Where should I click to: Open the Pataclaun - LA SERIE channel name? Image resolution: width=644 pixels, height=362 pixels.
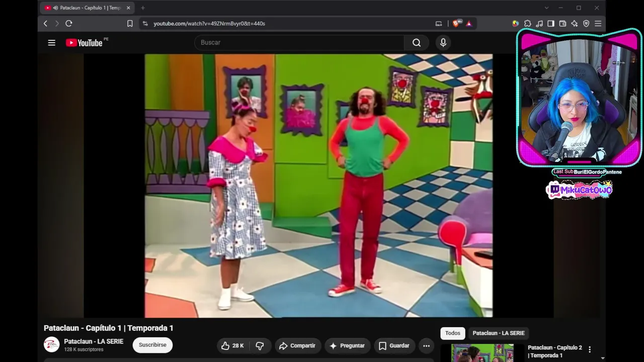94,341
